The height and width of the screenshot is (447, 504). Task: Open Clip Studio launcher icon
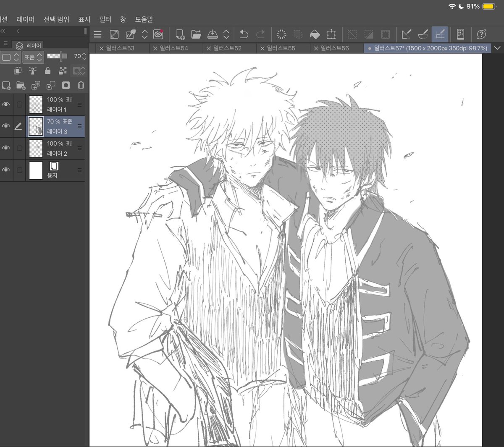click(158, 34)
